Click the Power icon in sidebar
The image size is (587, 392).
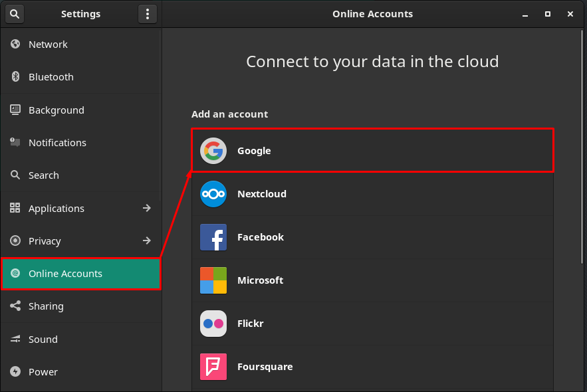click(15, 371)
